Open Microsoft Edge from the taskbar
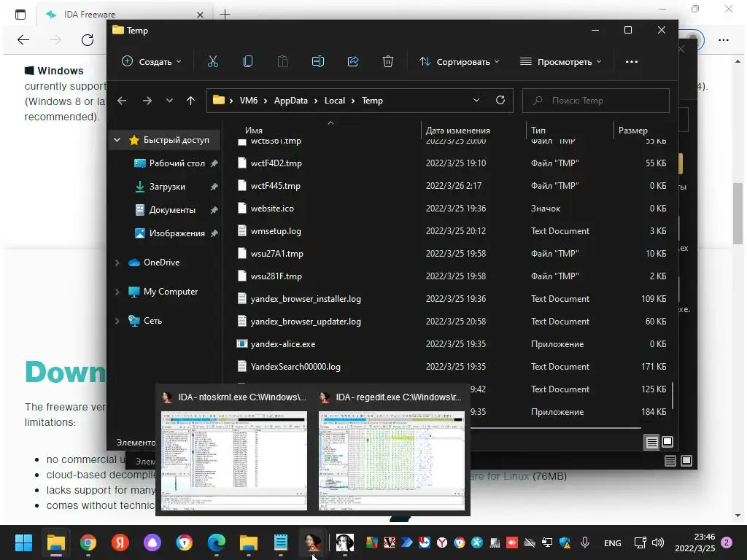 (217, 542)
